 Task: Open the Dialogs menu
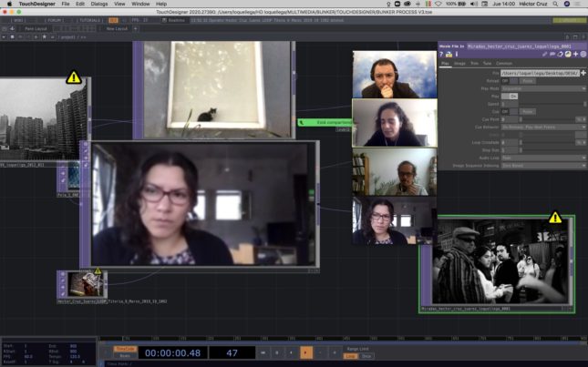99,4
